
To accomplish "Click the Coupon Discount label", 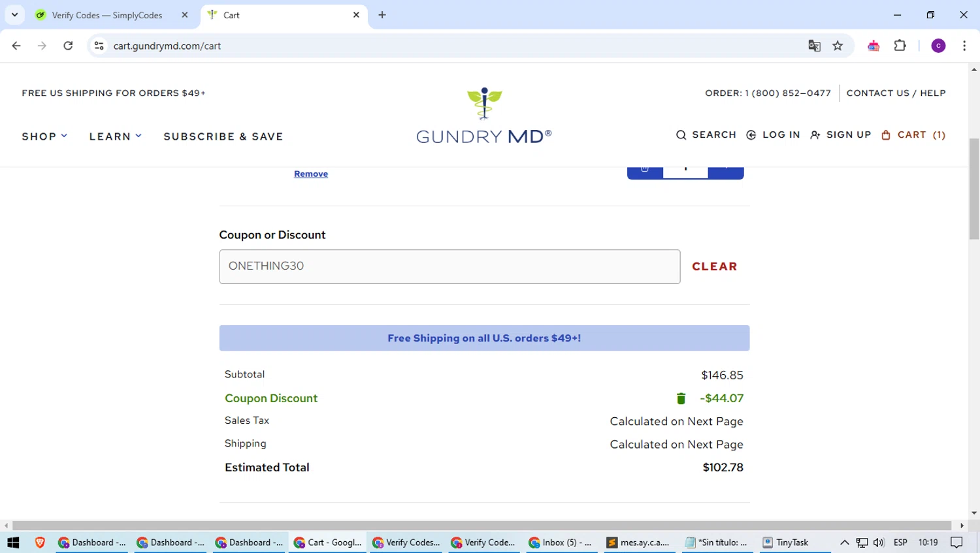I will (271, 398).
